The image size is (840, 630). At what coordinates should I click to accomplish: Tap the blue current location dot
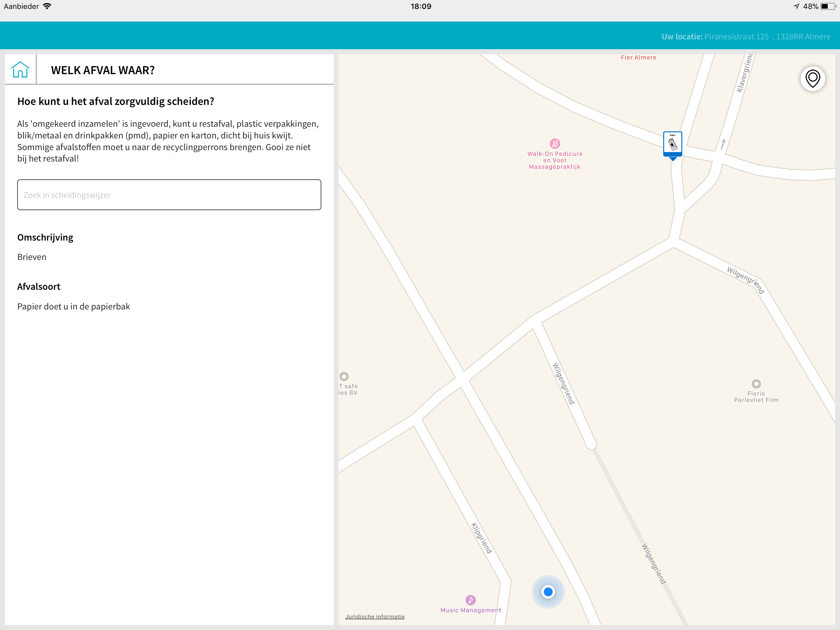tap(548, 592)
